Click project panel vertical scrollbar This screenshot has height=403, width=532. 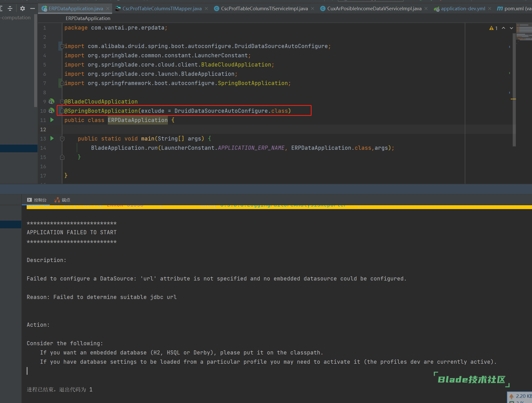[x=36, y=61]
